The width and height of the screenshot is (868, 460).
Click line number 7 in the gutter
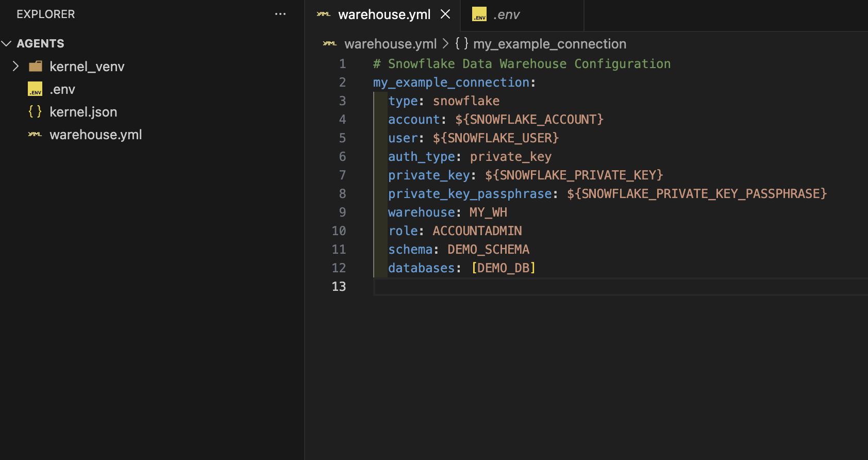[342, 175]
